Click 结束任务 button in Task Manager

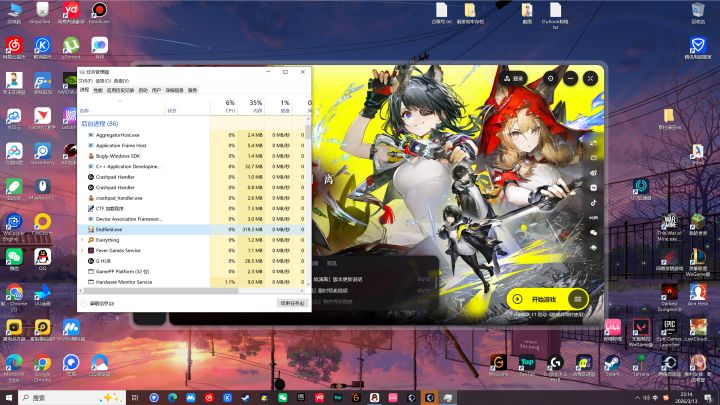click(292, 303)
